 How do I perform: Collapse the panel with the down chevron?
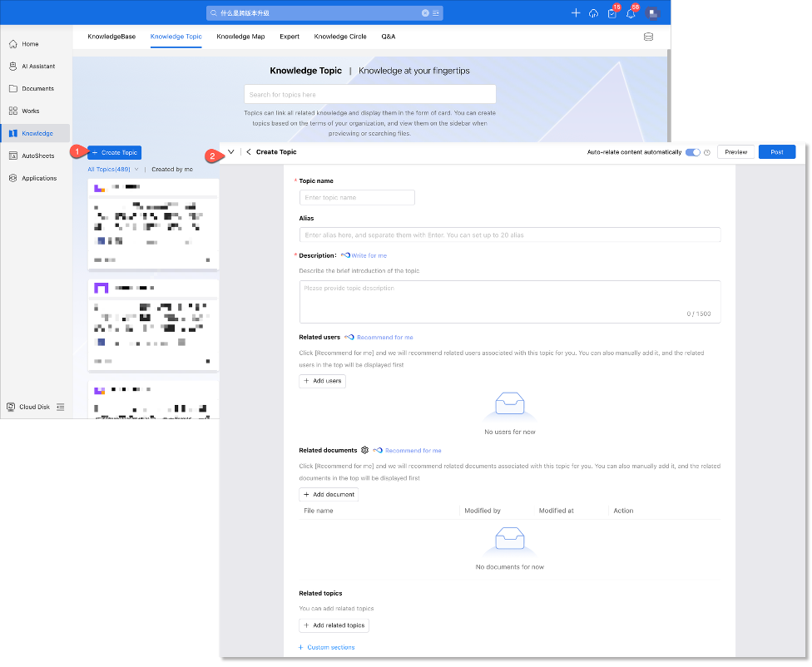click(230, 152)
